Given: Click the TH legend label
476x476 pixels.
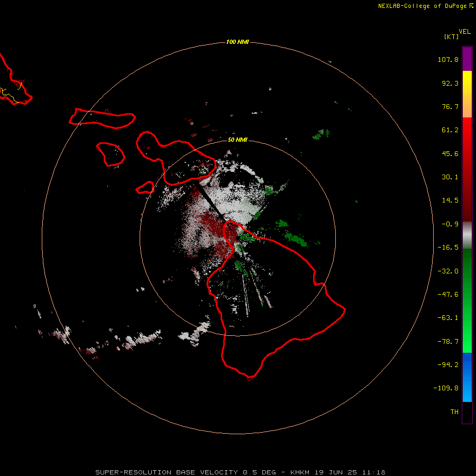Looking at the screenshot, I should [454, 412].
